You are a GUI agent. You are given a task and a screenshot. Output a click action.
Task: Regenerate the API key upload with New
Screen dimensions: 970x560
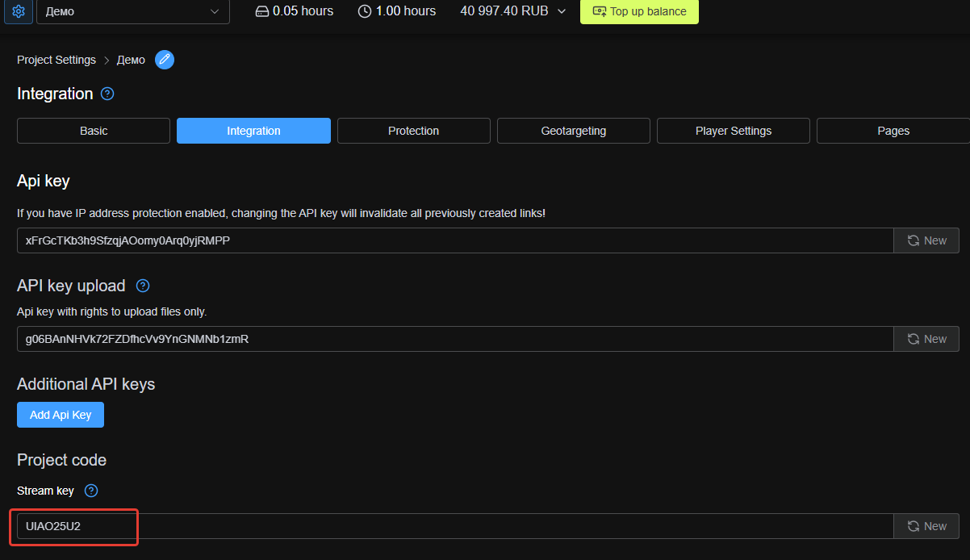point(926,339)
